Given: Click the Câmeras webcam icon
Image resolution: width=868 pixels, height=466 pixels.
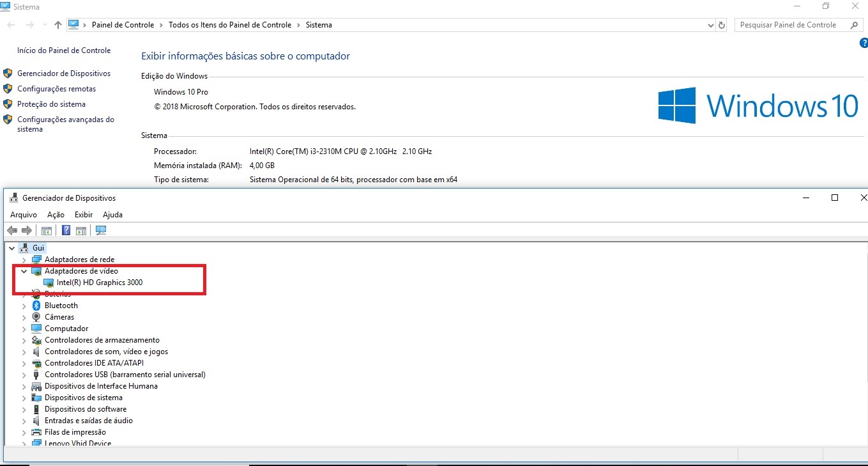Looking at the screenshot, I should [36, 317].
